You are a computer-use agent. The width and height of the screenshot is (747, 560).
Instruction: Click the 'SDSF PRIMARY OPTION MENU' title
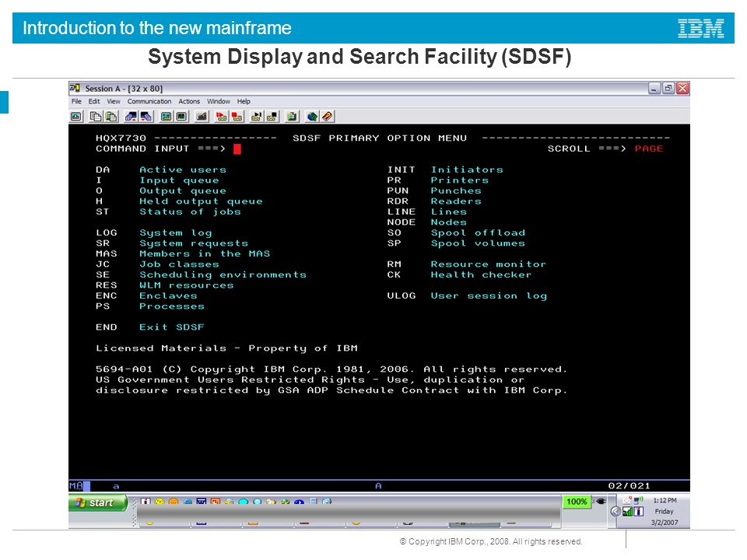pyautogui.click(x=380, y=138)
